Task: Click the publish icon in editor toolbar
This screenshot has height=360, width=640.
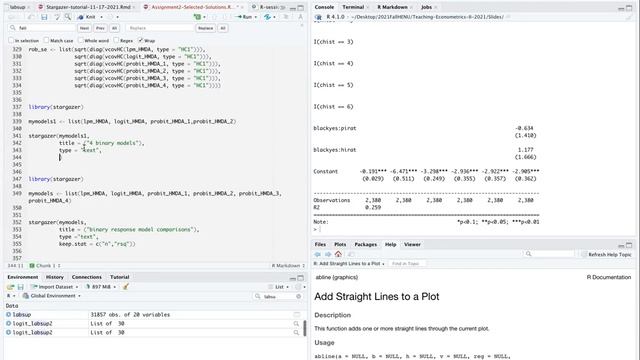Action: coord(267,17)
